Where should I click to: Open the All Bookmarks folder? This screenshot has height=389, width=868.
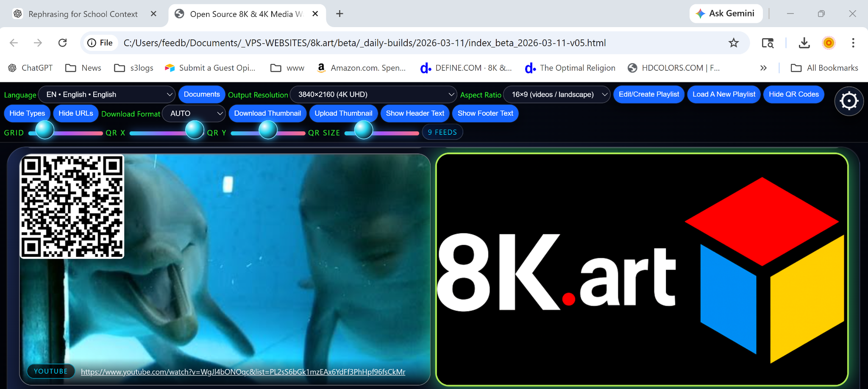pos(825,68)
